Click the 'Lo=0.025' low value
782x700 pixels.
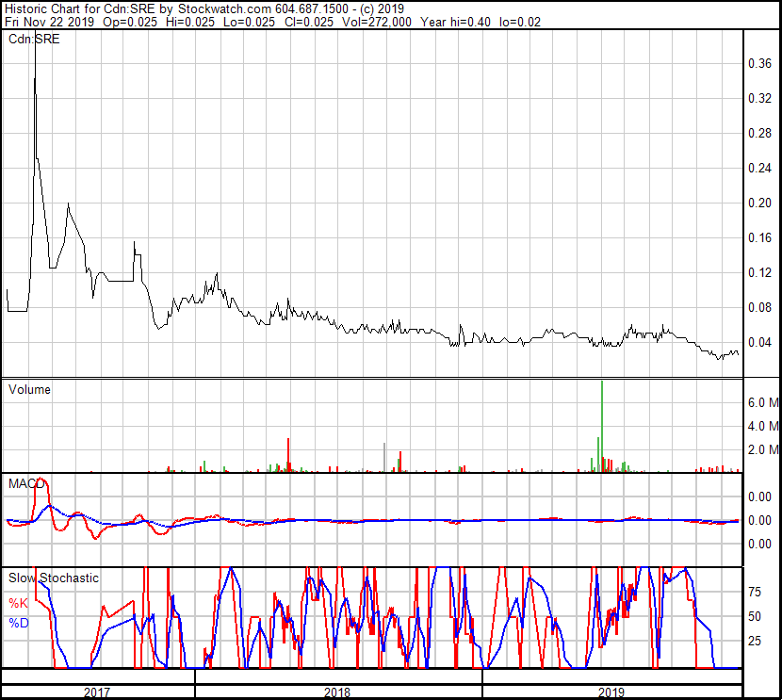(249, 22)
